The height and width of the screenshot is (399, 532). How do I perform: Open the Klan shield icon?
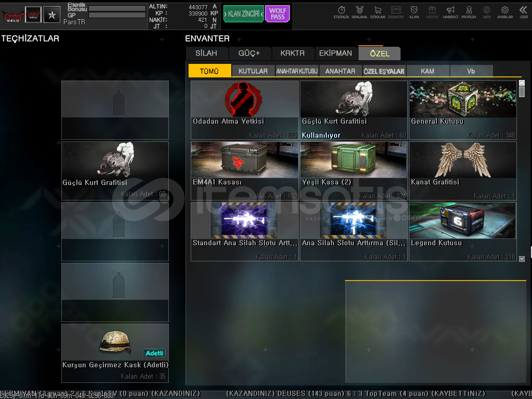click(414, 12)
